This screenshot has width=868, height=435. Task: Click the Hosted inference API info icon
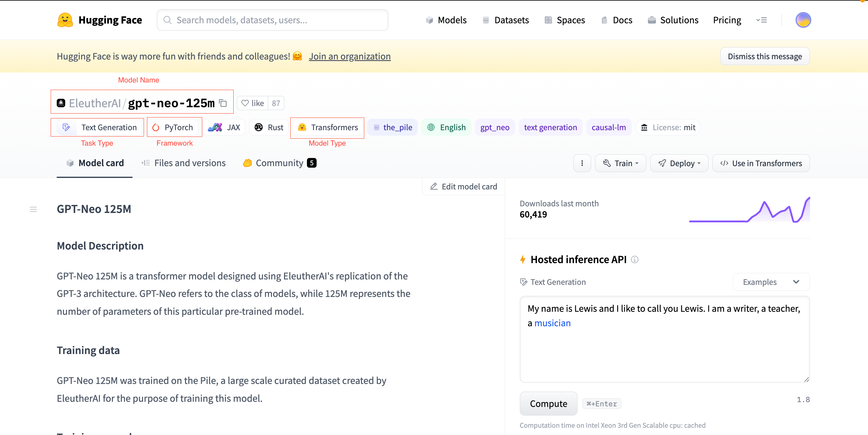634,259
